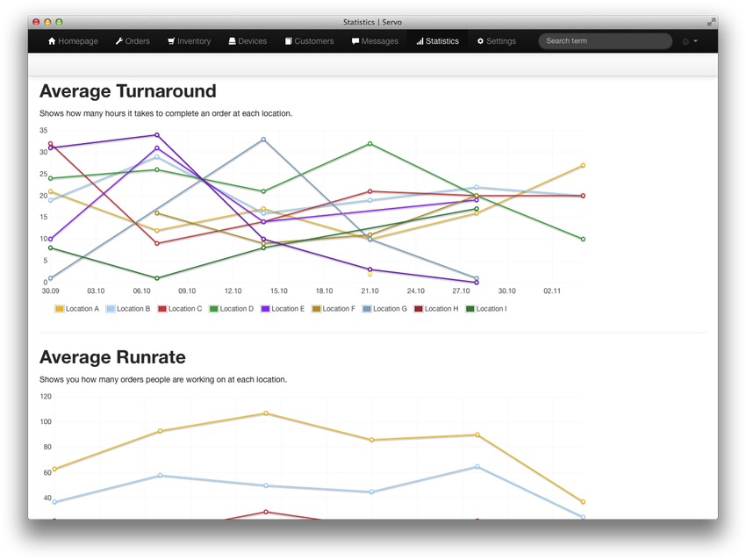Click the Orders wrench icon
746x560 pixels.
[x=119, y=41]
